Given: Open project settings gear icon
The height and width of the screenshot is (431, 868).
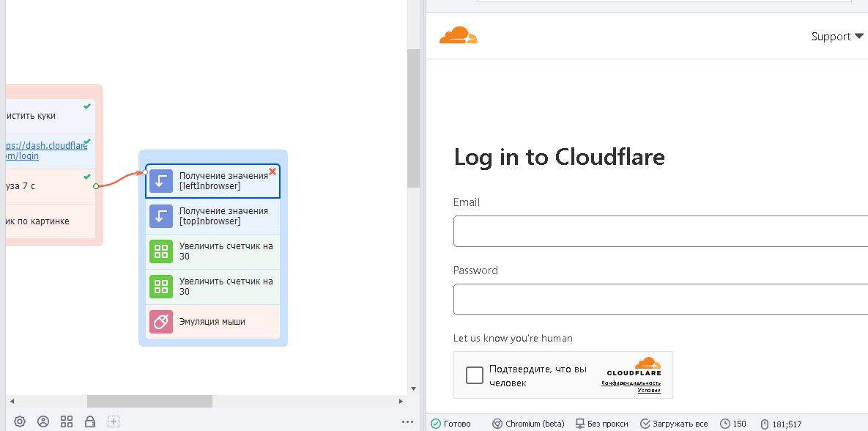Looking at the screenshot, I should pos(19,421).
